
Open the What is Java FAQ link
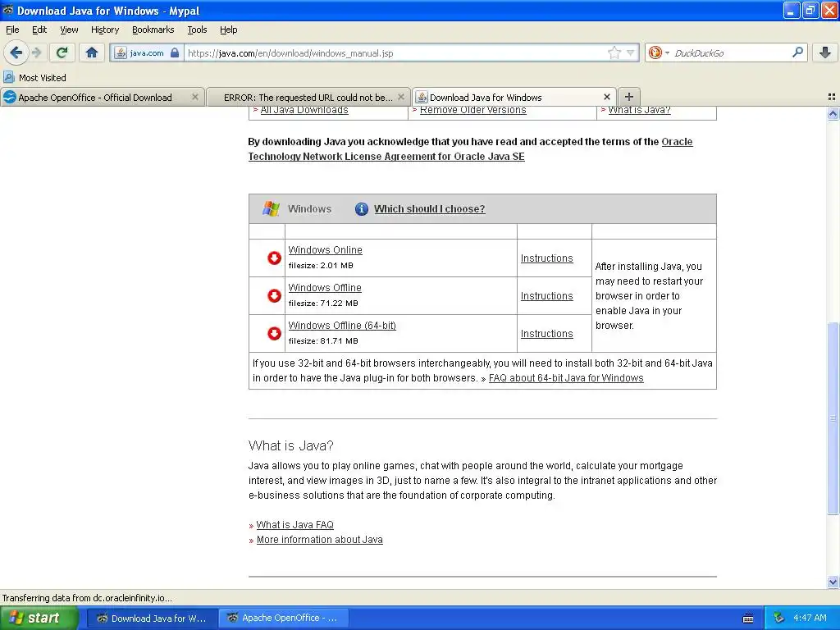coord(295,525)
